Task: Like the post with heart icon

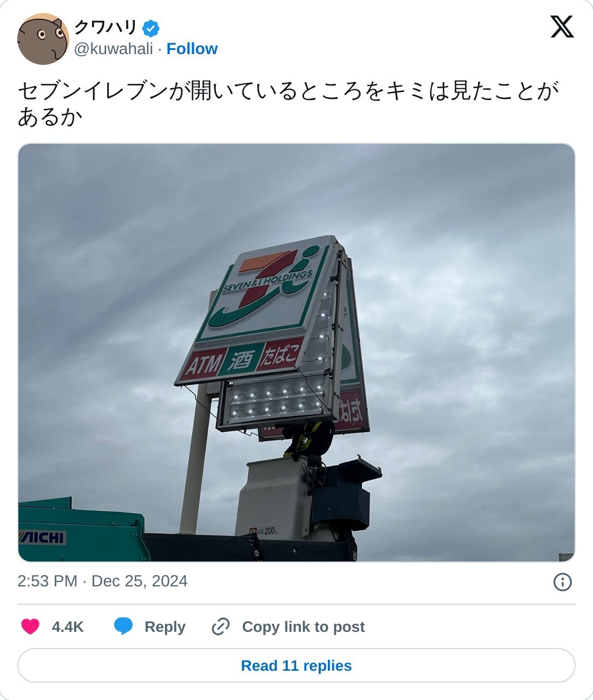Action: 30,626
